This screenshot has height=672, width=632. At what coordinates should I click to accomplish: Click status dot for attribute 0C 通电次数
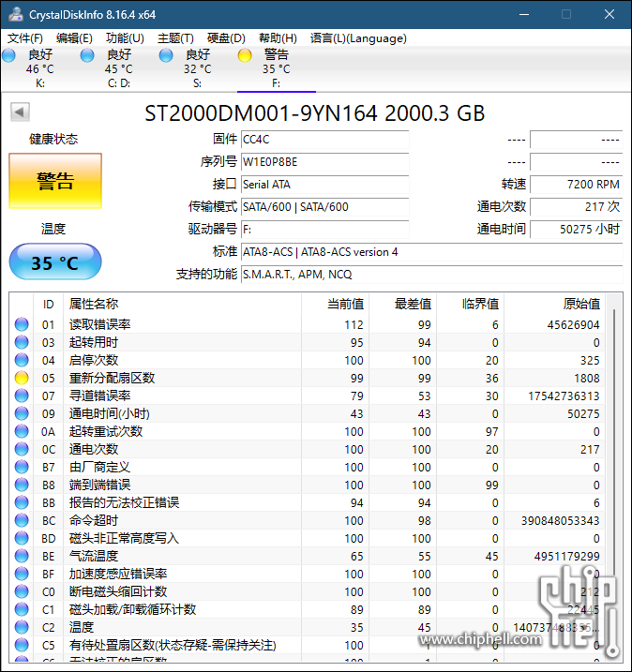click(22, 449)
